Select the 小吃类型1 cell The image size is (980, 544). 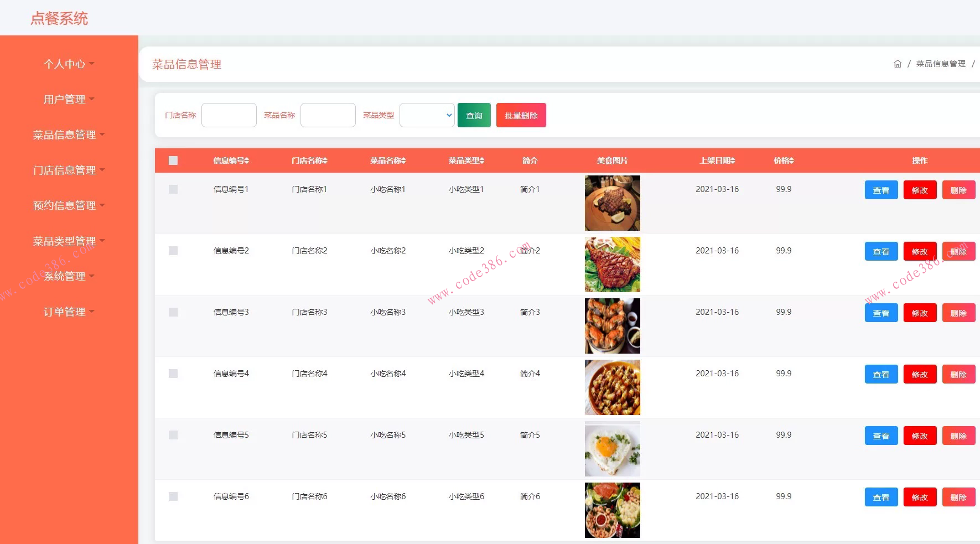pyautogui.click(x=466, y=189)
